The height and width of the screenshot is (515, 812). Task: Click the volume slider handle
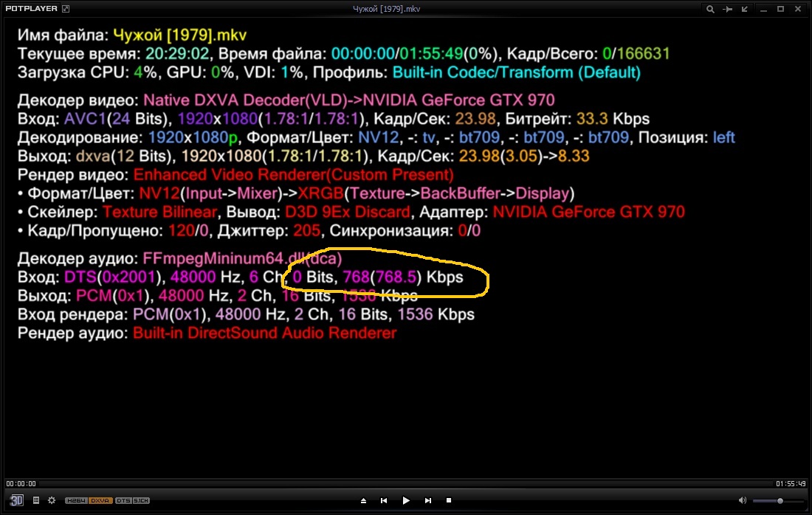click(780, 500)
